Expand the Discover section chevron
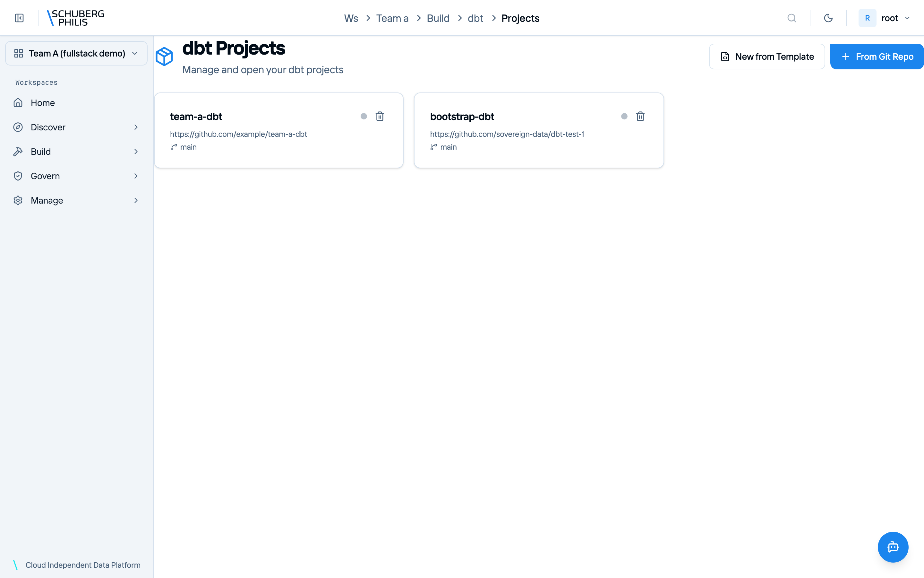Screen dimensions: 924x578 [x=136, y=127]
